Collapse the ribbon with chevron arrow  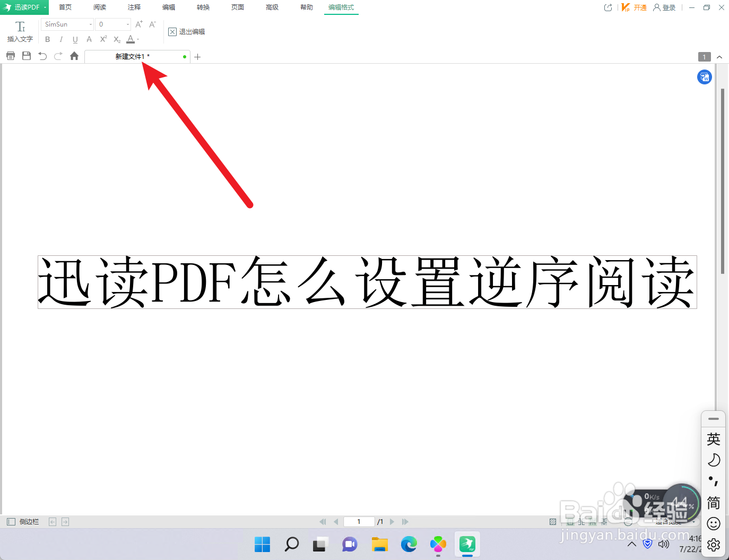point(719,57)
